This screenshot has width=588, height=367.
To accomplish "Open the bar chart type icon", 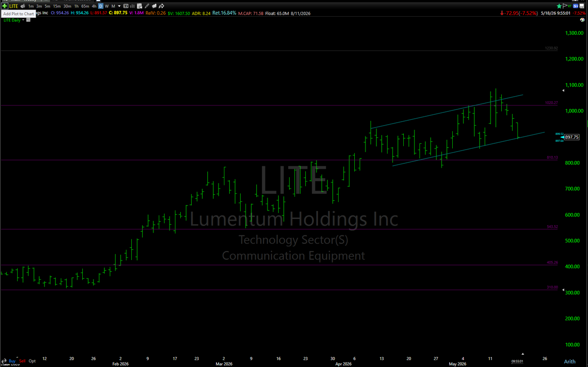I will click(x=133, y=6).
